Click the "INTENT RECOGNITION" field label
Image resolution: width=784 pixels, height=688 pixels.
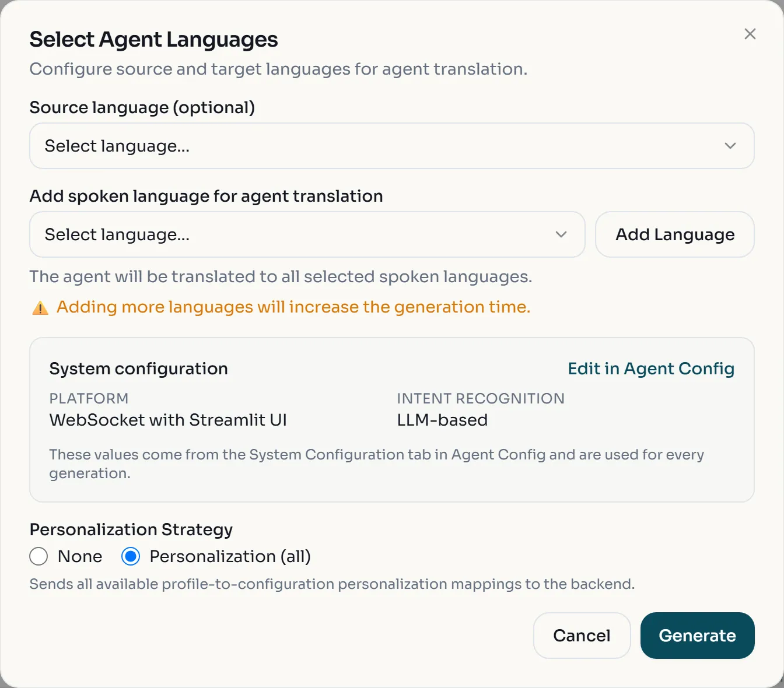(481, 398)
